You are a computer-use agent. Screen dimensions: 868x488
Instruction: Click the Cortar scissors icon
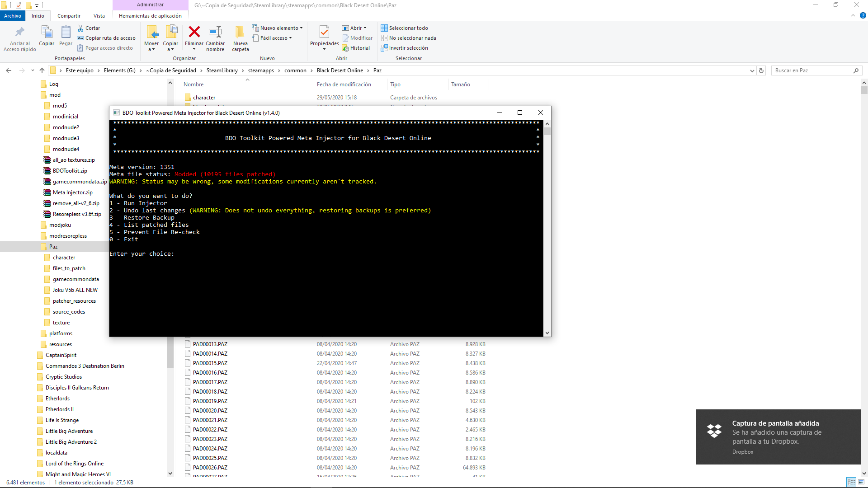pos(81,28)
